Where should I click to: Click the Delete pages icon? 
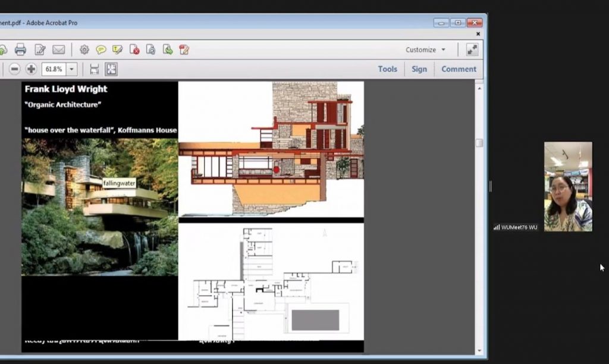click(x=134, y=49)
